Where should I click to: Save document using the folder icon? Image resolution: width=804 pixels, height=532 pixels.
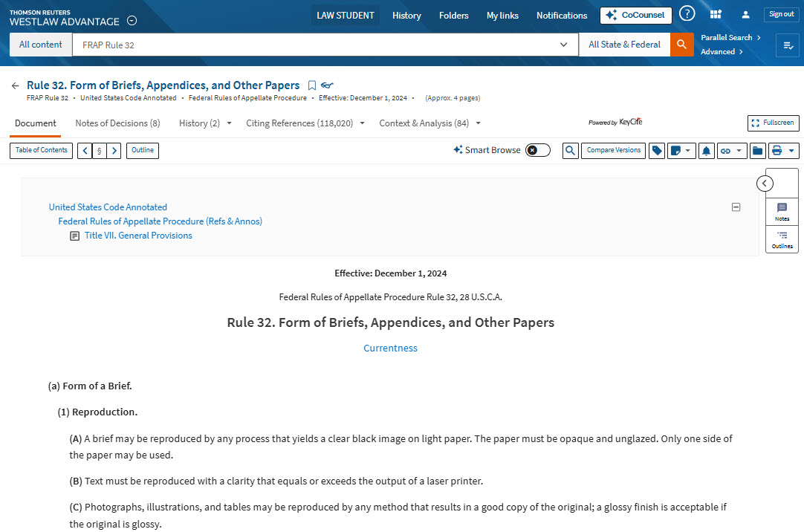(757, 151)
